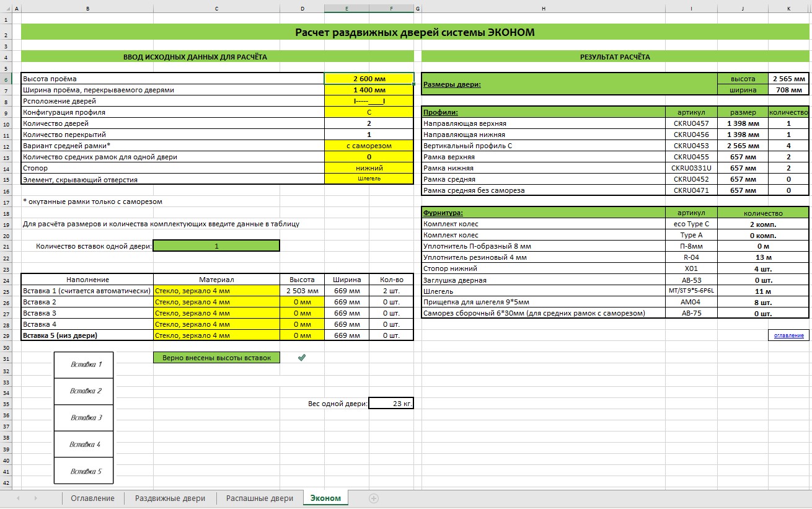Screen dimensions: 812x509
Task: Click the MT/ST 9*5-6P6L article cell
Action: click(691, 291)
